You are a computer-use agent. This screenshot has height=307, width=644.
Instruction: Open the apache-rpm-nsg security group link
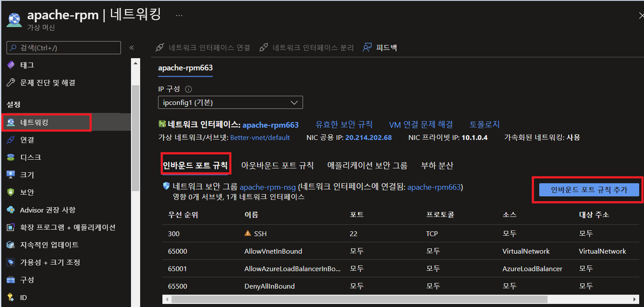[x=268, y=187]
